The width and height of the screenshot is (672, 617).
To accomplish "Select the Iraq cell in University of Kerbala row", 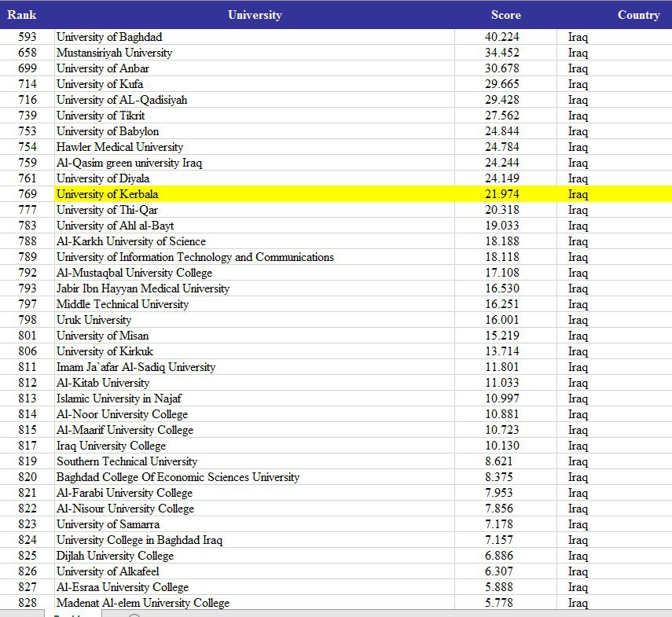I will 615,194.
